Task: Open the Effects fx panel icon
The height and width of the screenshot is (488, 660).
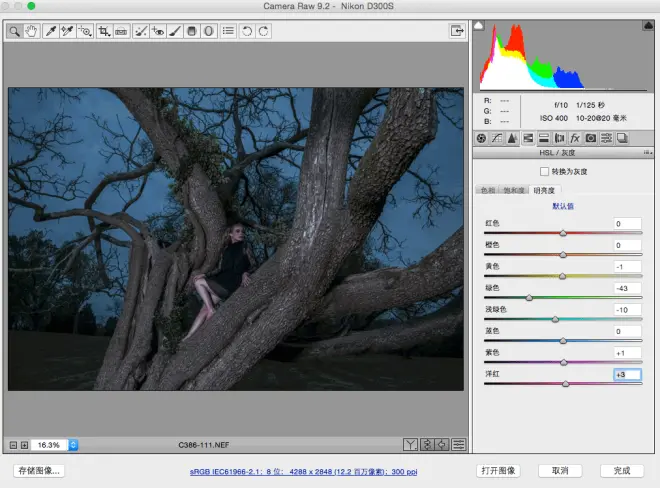Action: [x=575, y=138]
